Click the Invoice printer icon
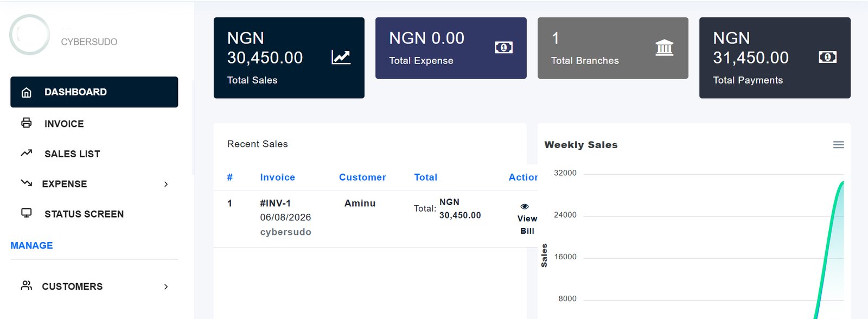The image size is (868, 319). coord(26,123)
